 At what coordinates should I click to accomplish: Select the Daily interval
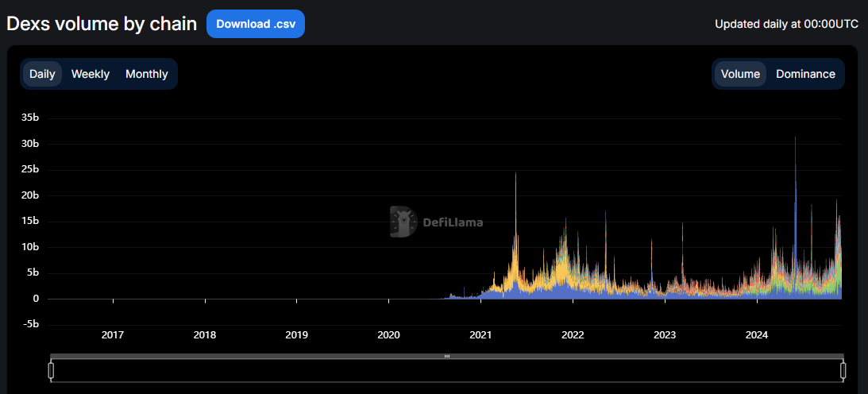(42, 74)
